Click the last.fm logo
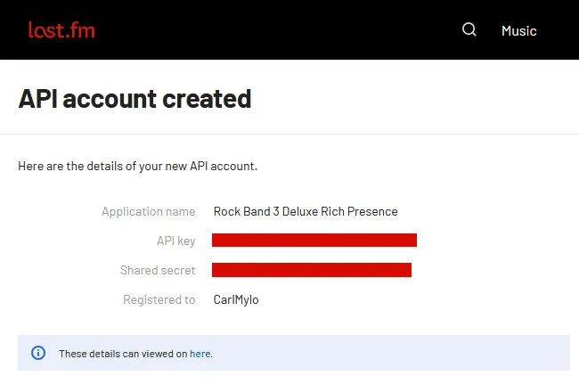 (x=61, y=30)
